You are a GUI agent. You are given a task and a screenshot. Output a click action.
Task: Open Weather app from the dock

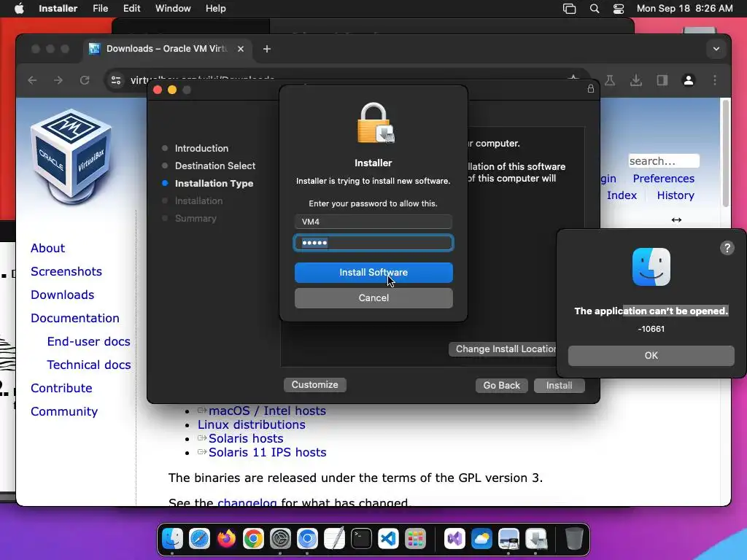coord(481,539)
